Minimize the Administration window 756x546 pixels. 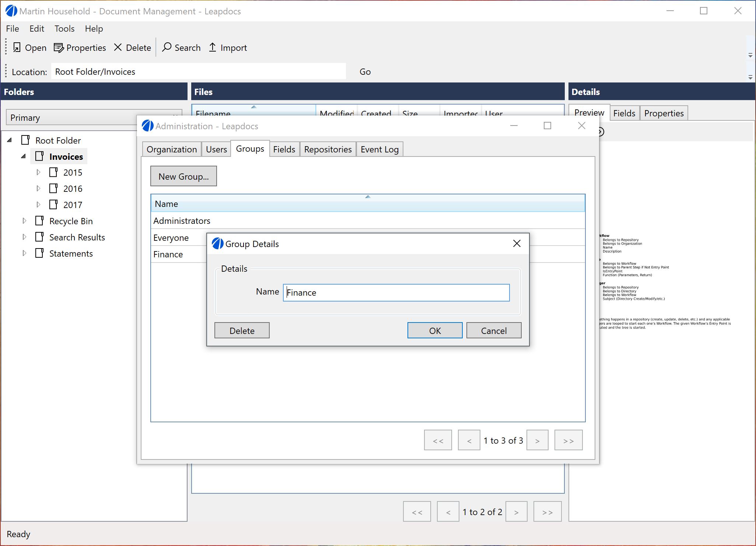(x=514, y=126)
